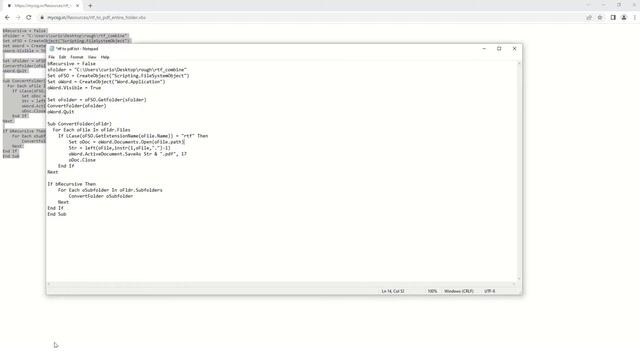
Task: Click the LCase GetExtensionName If line
Action: click(133, 136)
